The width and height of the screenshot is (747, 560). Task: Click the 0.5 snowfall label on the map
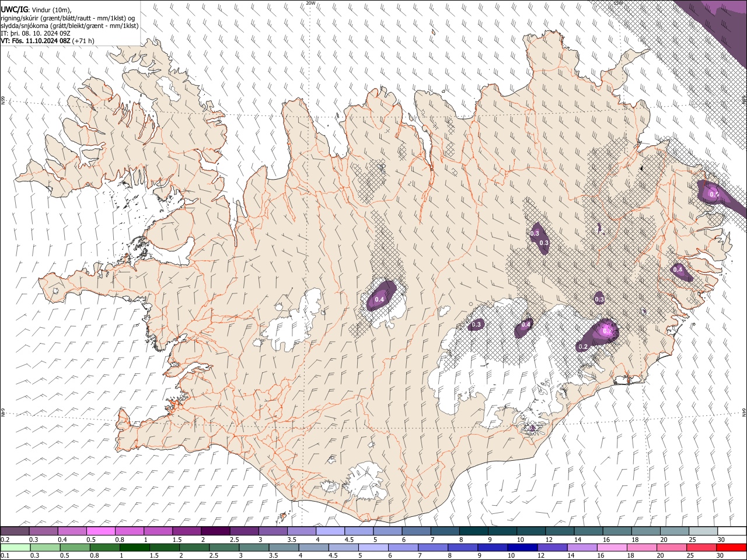coord(714,194)
